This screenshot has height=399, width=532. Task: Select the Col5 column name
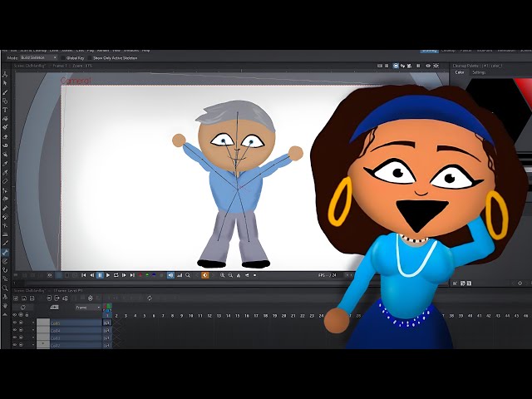pos(56,323)
